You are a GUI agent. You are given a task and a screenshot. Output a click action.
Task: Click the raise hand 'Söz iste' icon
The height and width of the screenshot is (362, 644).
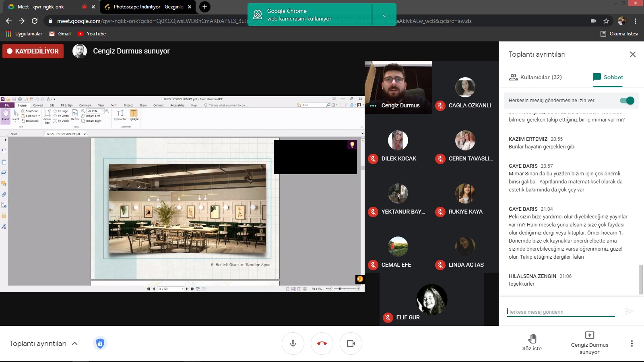click(x=532, y=339)
